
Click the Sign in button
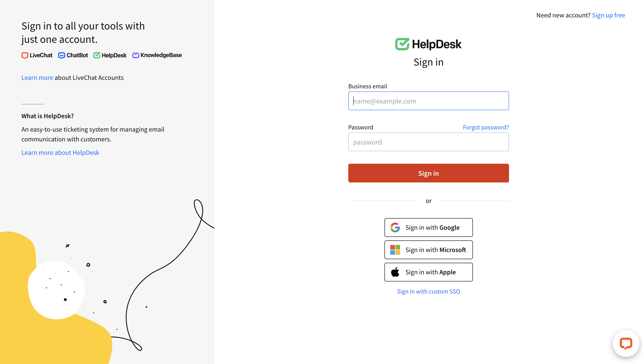tap(428, 173)
